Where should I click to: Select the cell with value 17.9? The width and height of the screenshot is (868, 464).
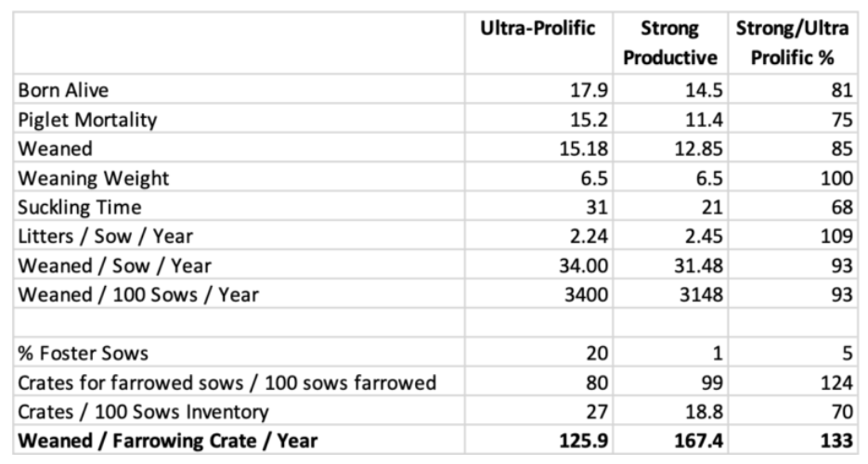pyautogui.click(x=589, y=91)
